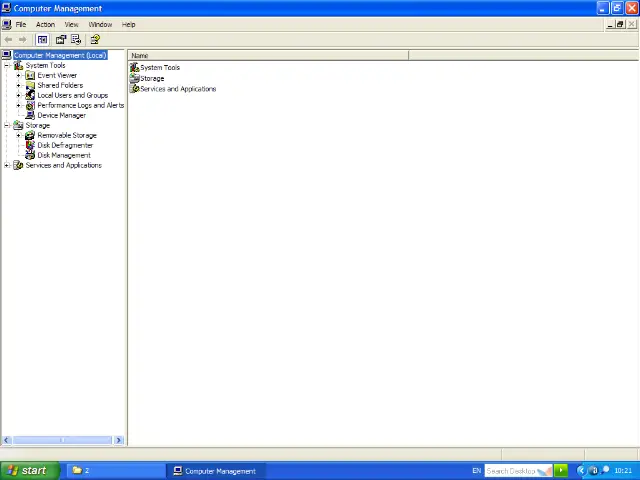Open the Action menu
This screenshot has width=640, height=480.
click(x=45, y=24)
